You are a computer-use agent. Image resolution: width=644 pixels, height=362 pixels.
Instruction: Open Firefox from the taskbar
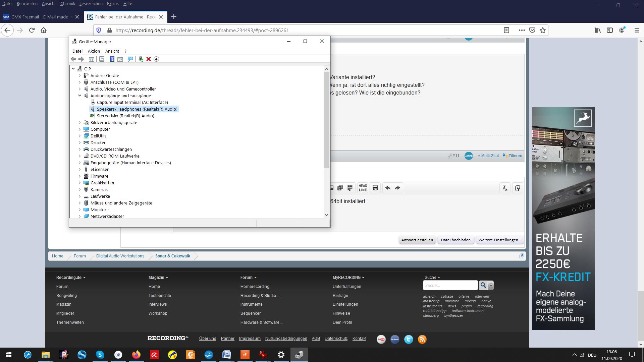[136, 355]
